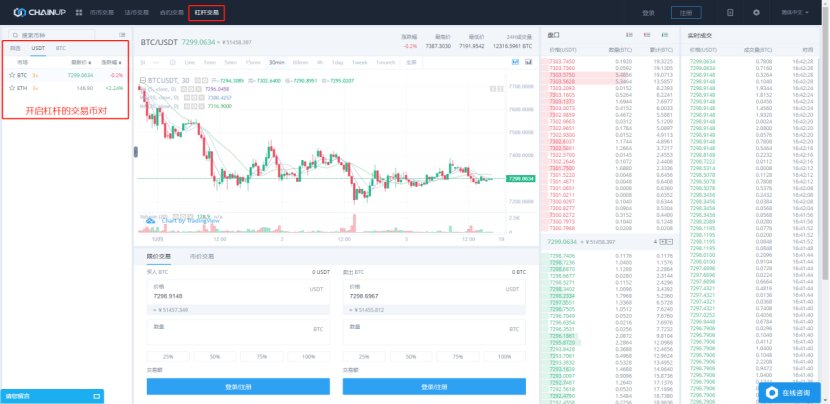Open the mobile app download icon
Image resolution: width=830 pixels, height=404 pixels.
point(730,13)
